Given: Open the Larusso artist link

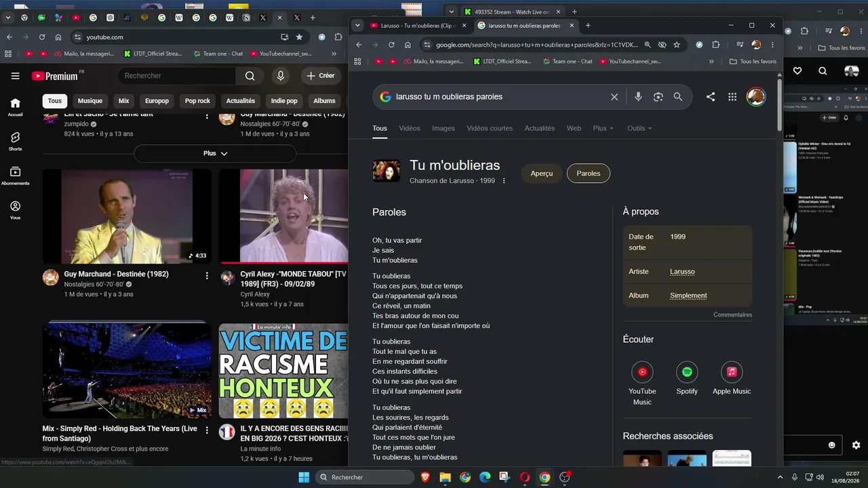Looking at the screenshot, I should click(682, 272).
